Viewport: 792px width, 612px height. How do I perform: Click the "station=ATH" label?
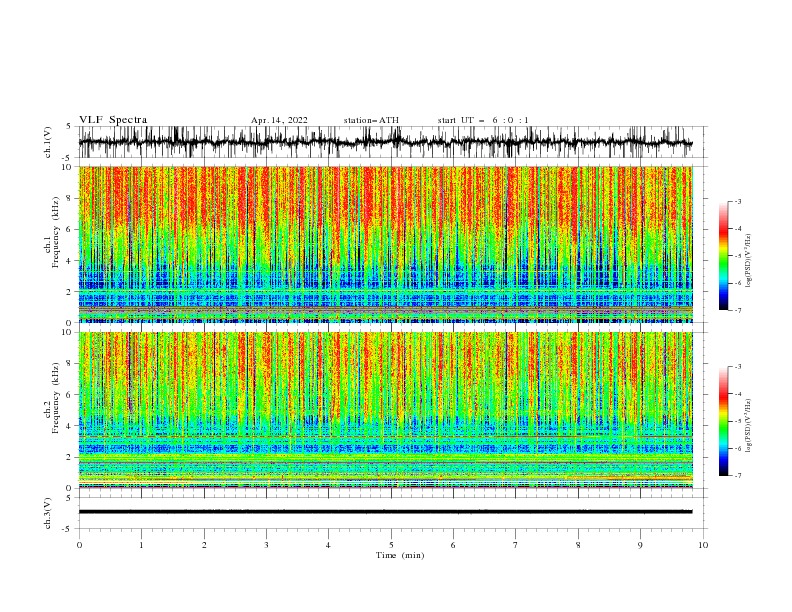[x=371, y=120]
